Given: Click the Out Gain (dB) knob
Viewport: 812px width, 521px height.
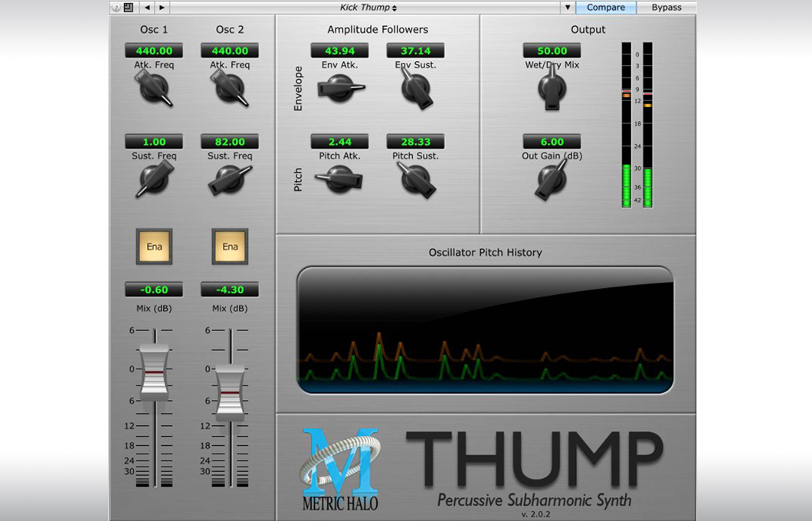Looking at the screenshot, I should [552, 179].
